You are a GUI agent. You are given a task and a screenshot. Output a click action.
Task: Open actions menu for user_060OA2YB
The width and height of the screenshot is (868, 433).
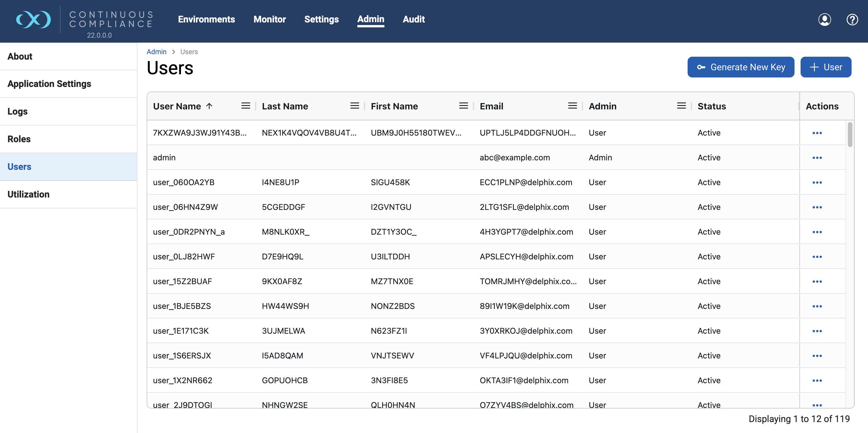tap(817, 183)
